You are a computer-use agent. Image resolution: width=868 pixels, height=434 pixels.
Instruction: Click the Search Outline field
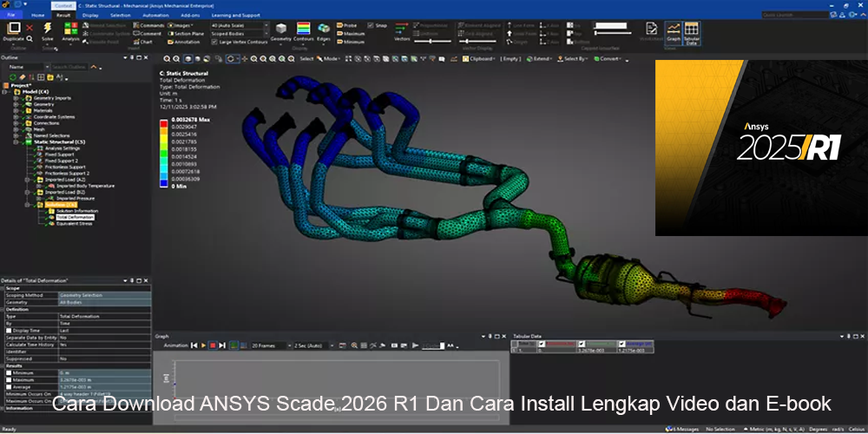[x=69, y=67]
